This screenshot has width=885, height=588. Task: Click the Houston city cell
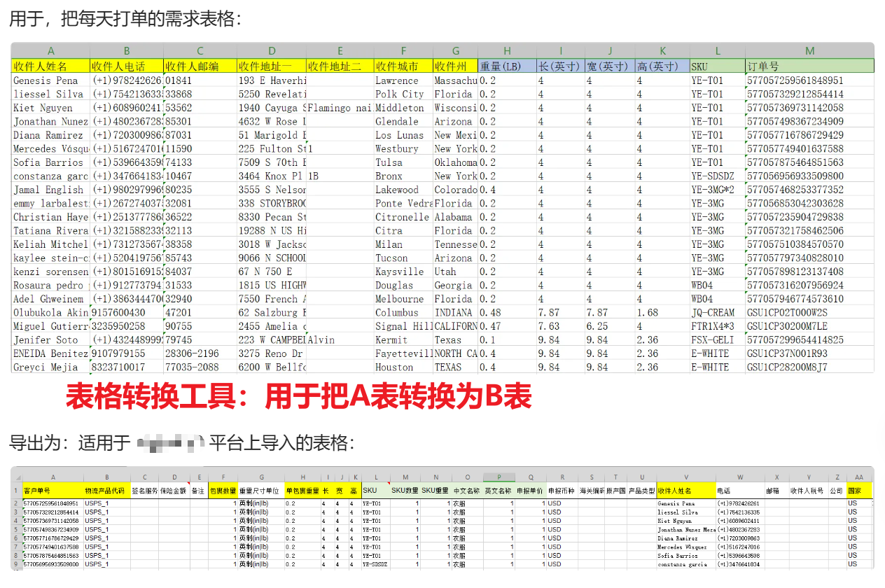pos(403,367)
